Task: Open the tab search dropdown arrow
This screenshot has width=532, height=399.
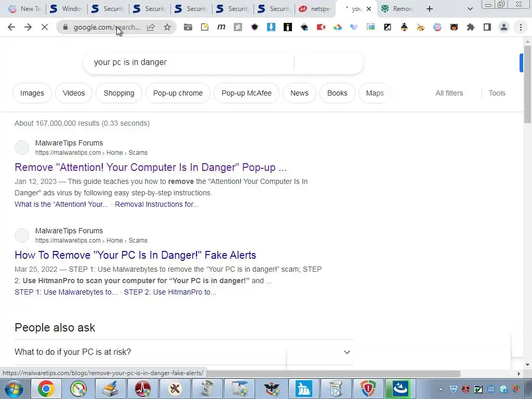Action: [x=470, y=9]
